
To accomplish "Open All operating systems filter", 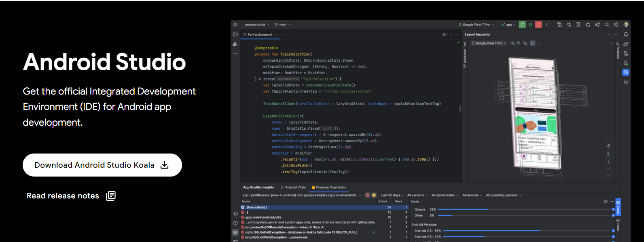I will [504, 195].
